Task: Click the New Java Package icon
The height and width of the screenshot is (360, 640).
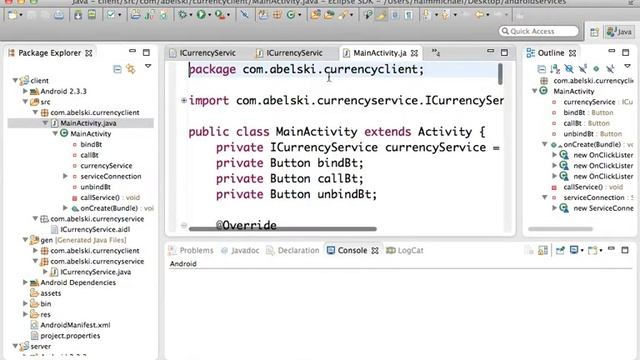Action: tap(277, 15)
